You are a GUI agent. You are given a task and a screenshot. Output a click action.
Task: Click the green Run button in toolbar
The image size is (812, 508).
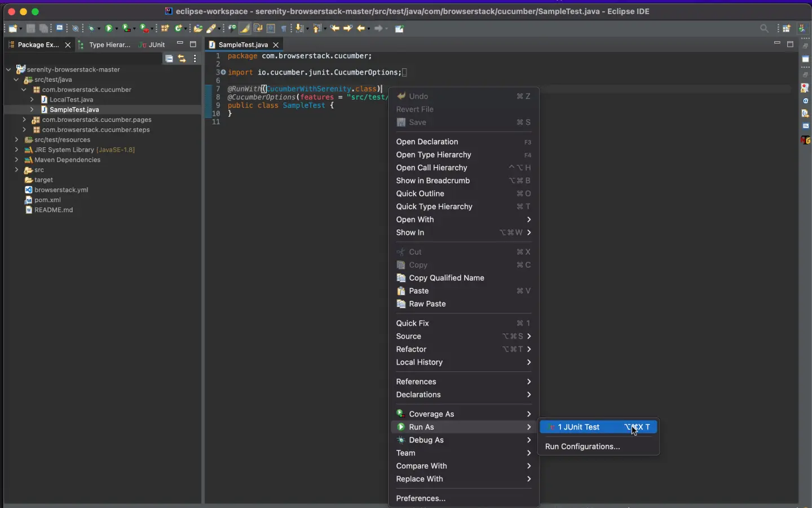pyautogui.click(x=109, y=28)
